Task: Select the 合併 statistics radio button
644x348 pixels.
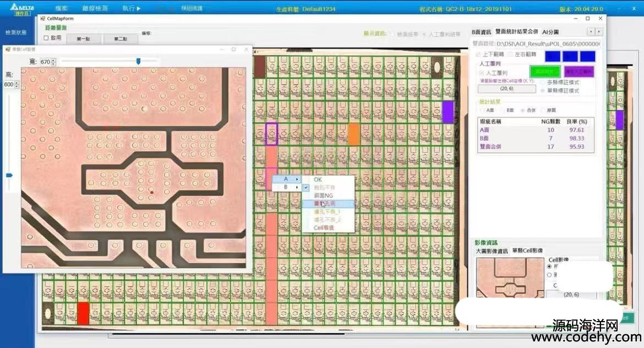Action: [523, 110]
